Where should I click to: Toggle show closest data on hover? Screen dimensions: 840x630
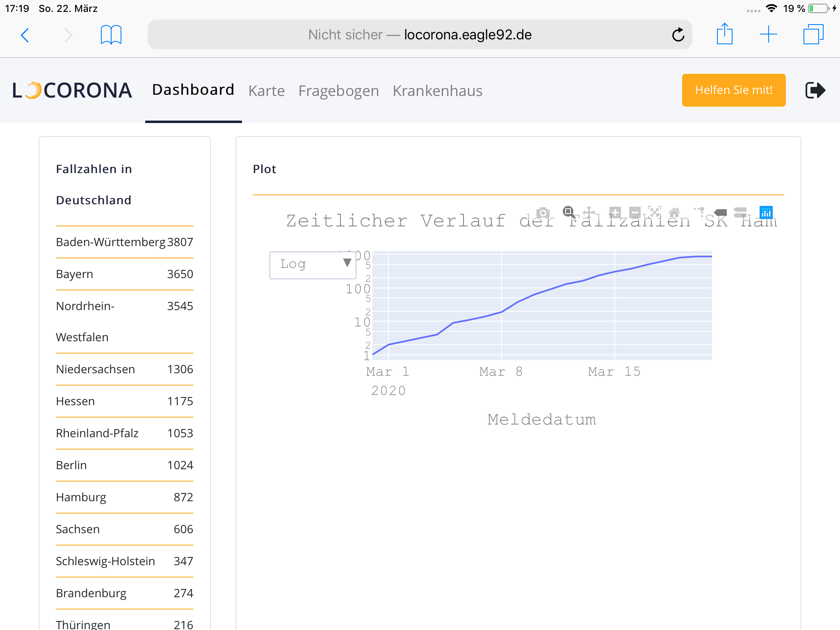point(720,212)
